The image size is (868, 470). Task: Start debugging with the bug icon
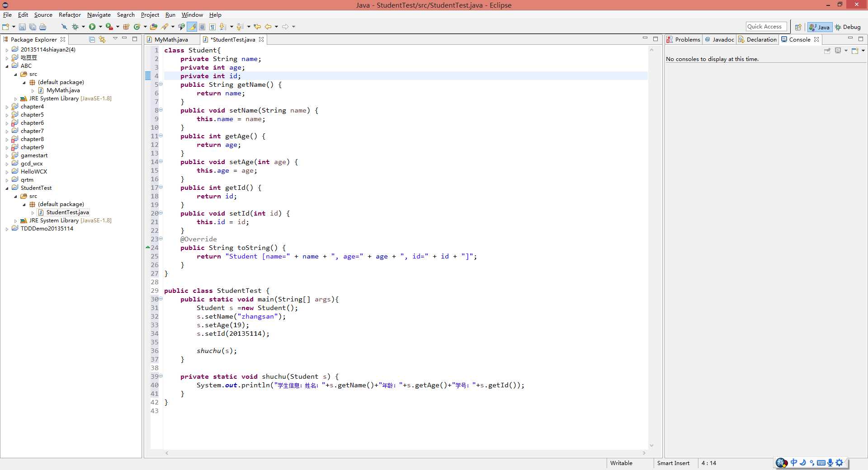pos(75,27)
